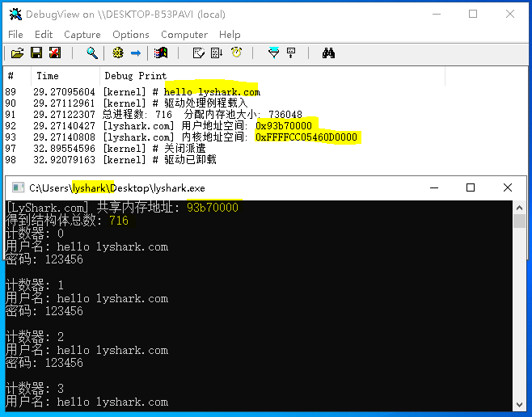Toggle the Capture Kernel gear icon
Screen dimensions: 532x417
click(118, 53)
